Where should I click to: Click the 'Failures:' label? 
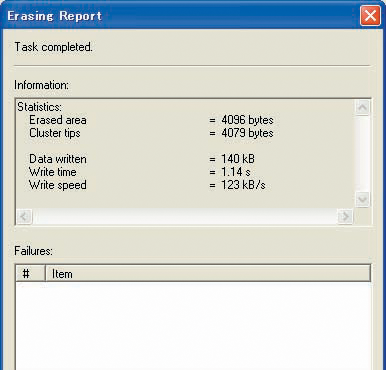33,251
